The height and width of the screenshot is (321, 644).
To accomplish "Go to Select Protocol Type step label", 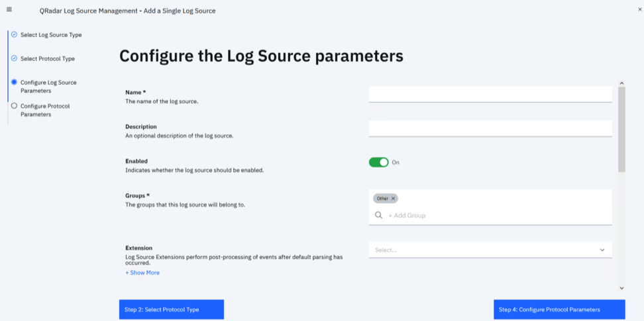I will coord(48,58).
